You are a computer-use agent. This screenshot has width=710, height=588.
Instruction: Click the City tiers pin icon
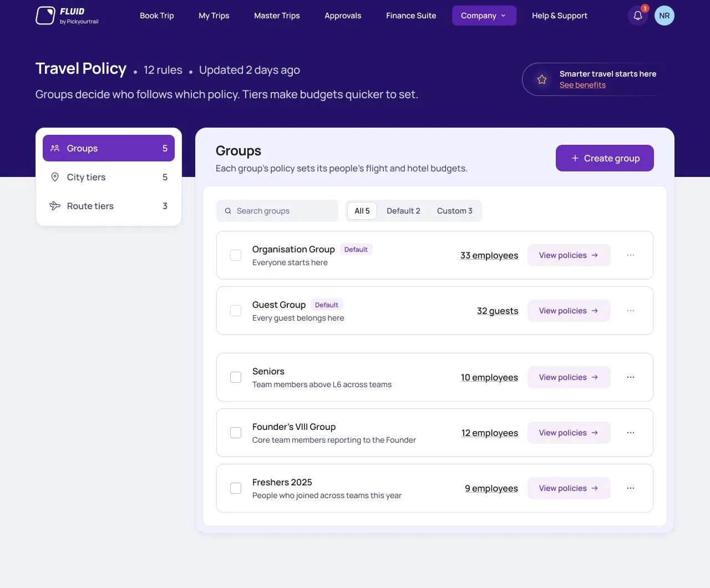[55, 177]
